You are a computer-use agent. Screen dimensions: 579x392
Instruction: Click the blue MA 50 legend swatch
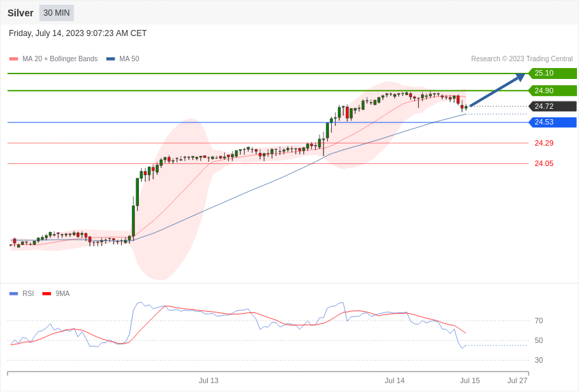pos(110,59)
